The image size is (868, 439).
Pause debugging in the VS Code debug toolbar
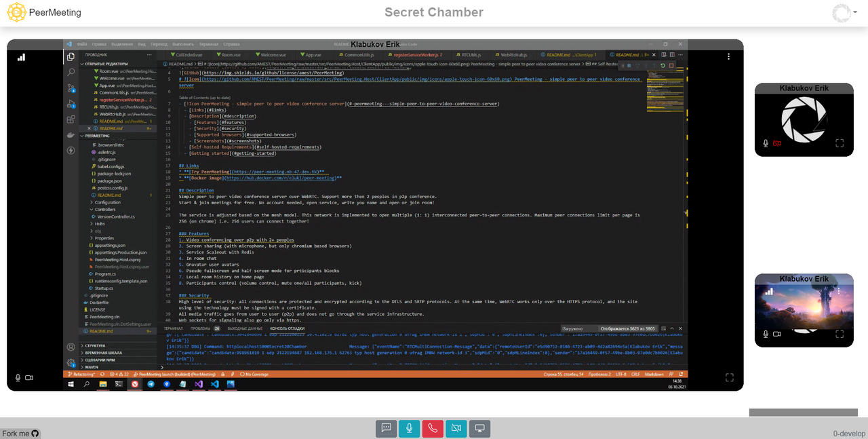[629, 66]
